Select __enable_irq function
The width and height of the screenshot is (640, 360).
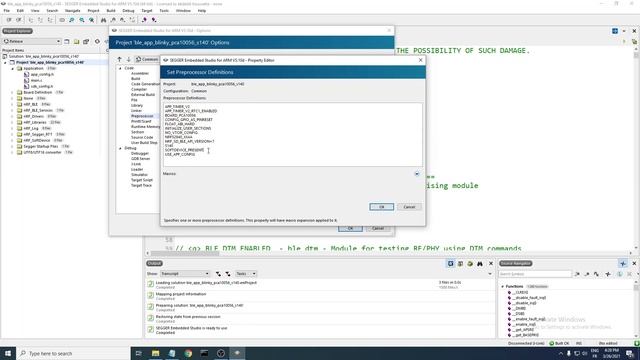tap(525, 324)
